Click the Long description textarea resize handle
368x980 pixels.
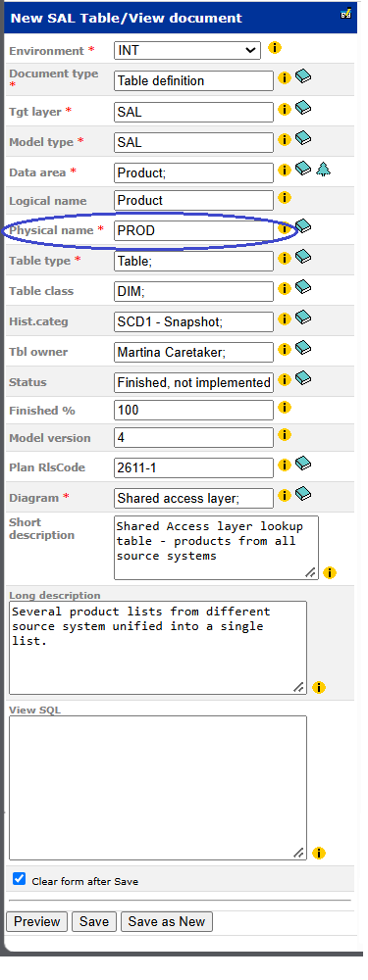(299, 687)
